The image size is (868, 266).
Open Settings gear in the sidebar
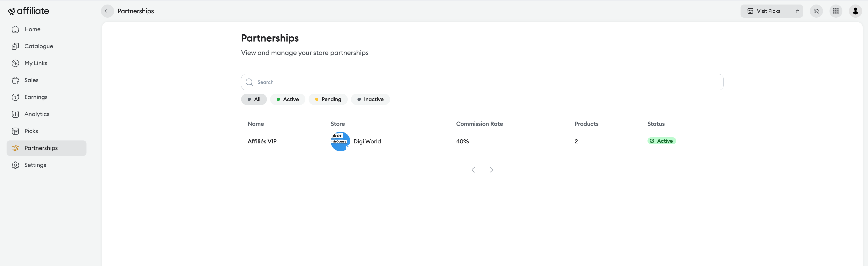pyautogui.click(x=35, y=165)
